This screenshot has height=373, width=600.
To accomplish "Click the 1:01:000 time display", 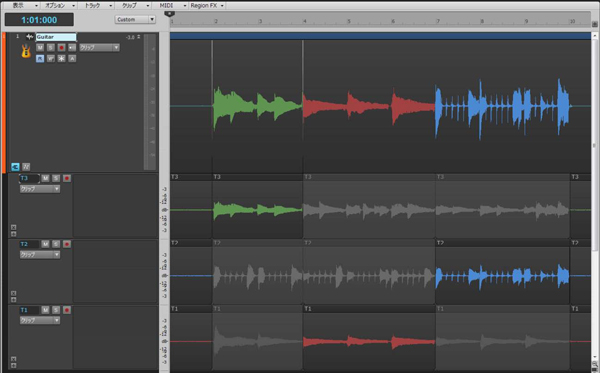I will 39,20.
